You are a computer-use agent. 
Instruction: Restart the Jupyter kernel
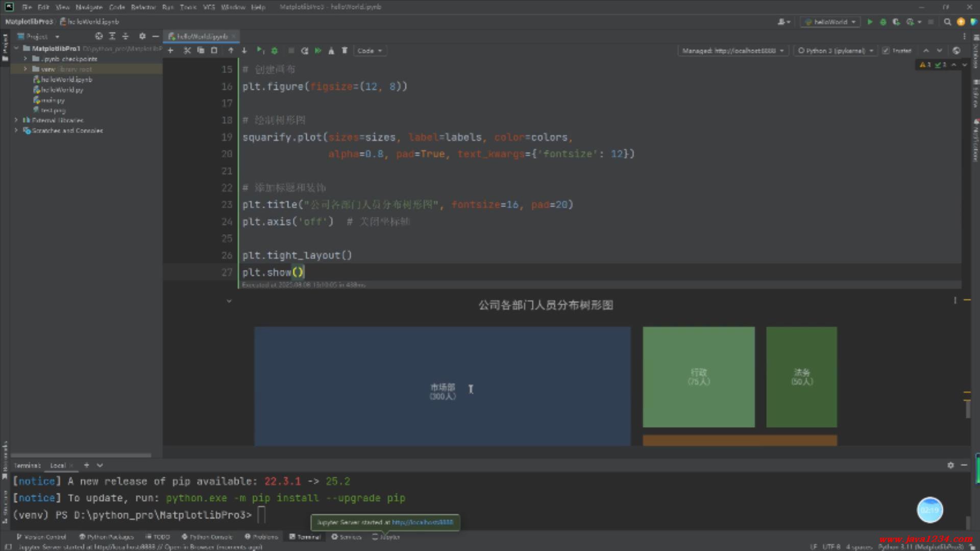point(305,51)
